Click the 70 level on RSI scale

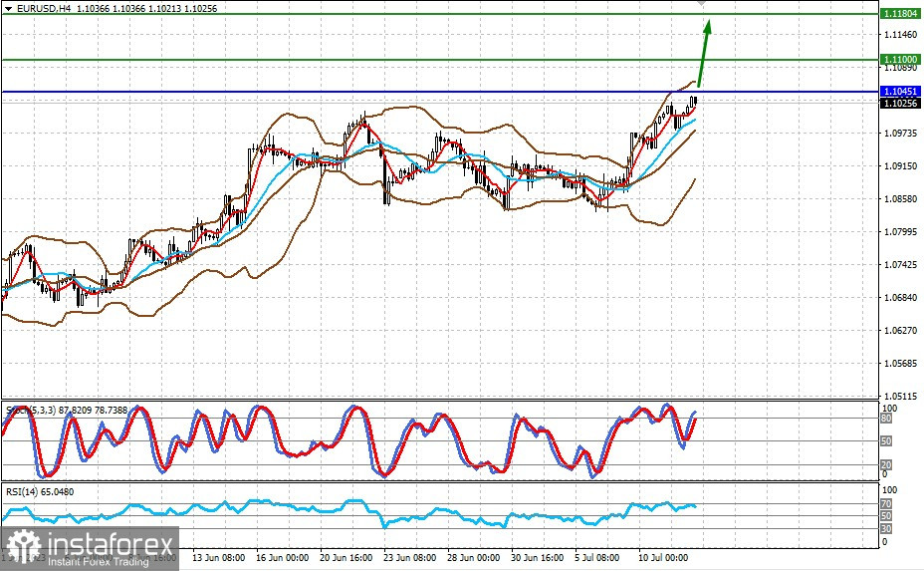click(886, 504)
